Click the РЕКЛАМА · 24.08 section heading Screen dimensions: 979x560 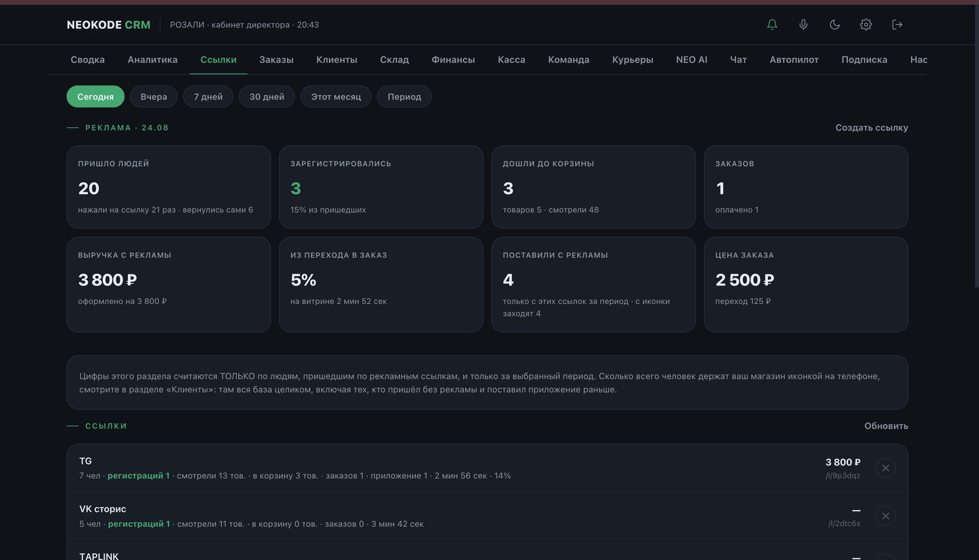tap(127, 128)
